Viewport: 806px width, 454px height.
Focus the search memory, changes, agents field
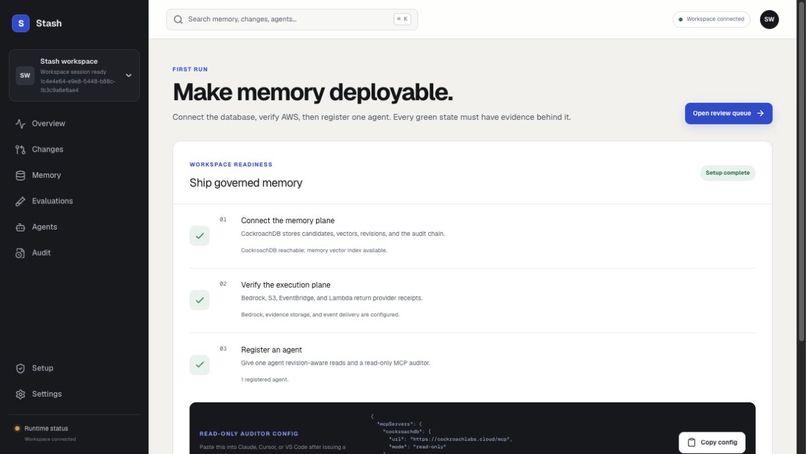coord(291,20)
